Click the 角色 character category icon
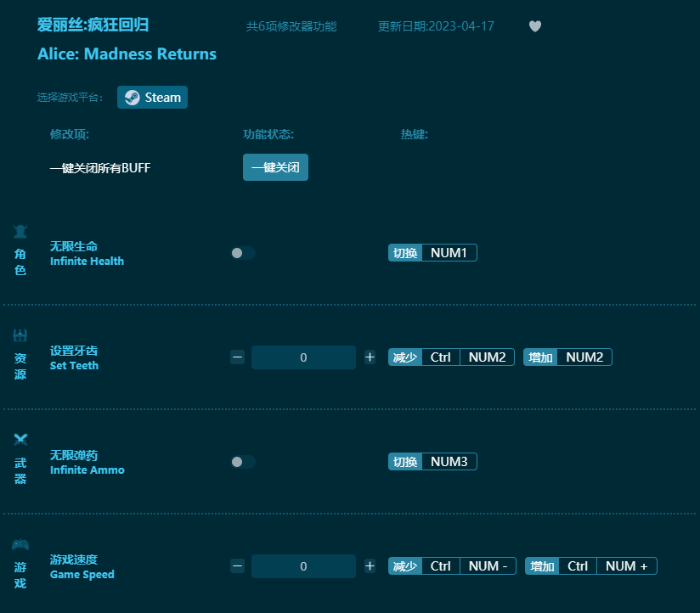700x613 pixels. pyautogui.click(x=20, y=231)
